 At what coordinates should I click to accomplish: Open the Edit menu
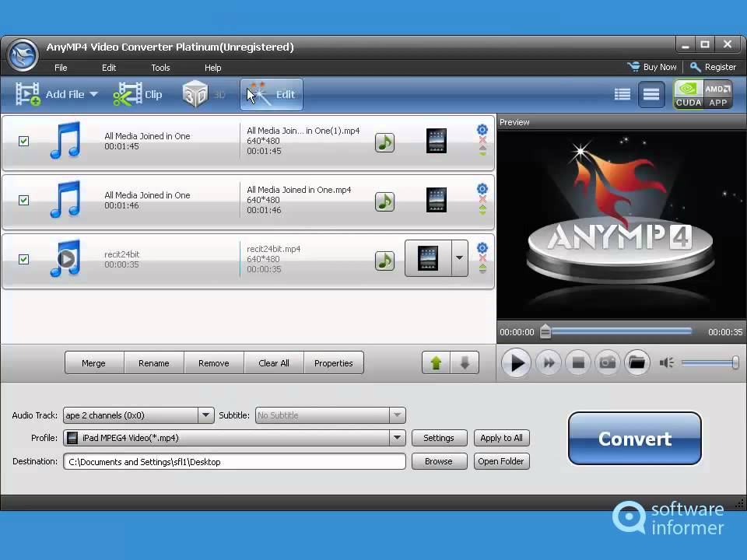[x=109, y=68]
